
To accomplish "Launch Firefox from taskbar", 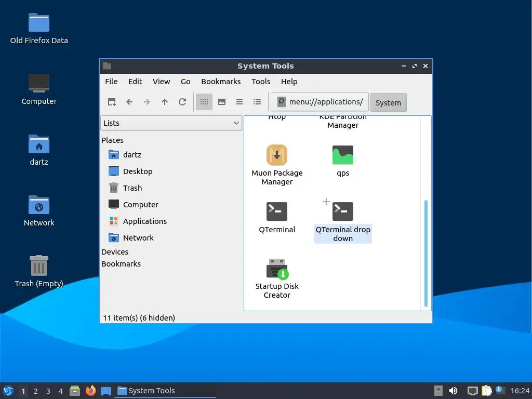I will click(90, 391).
